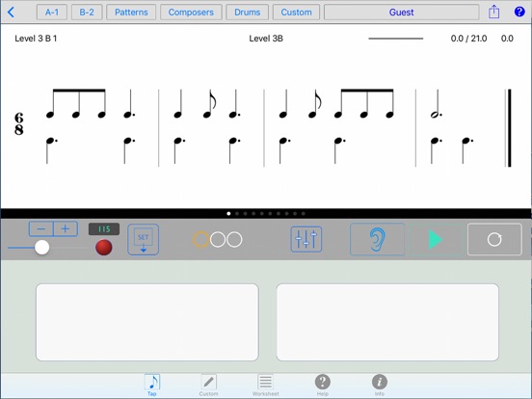This screenshot has width=532, height=399.
Task: Open the blue question mark help
Action: 519,12
